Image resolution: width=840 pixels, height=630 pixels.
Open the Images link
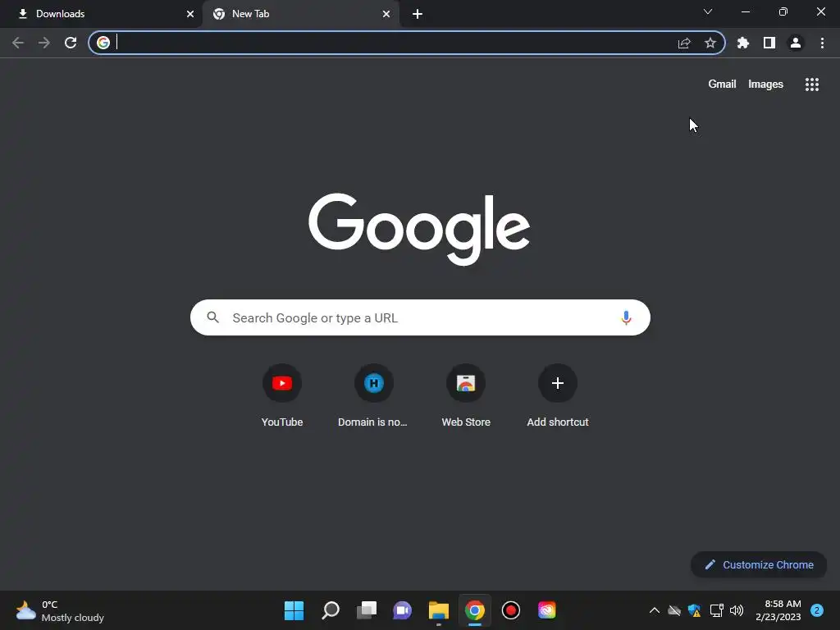pos(765,84)
